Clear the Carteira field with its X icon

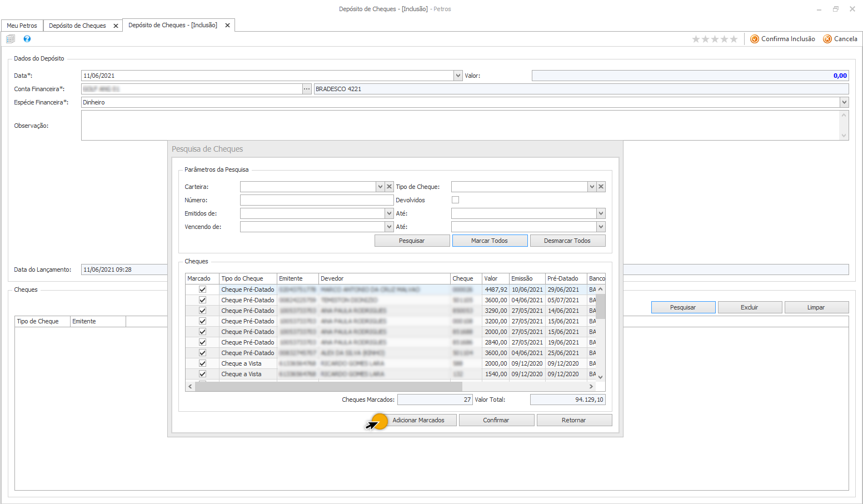coord(390,187)
